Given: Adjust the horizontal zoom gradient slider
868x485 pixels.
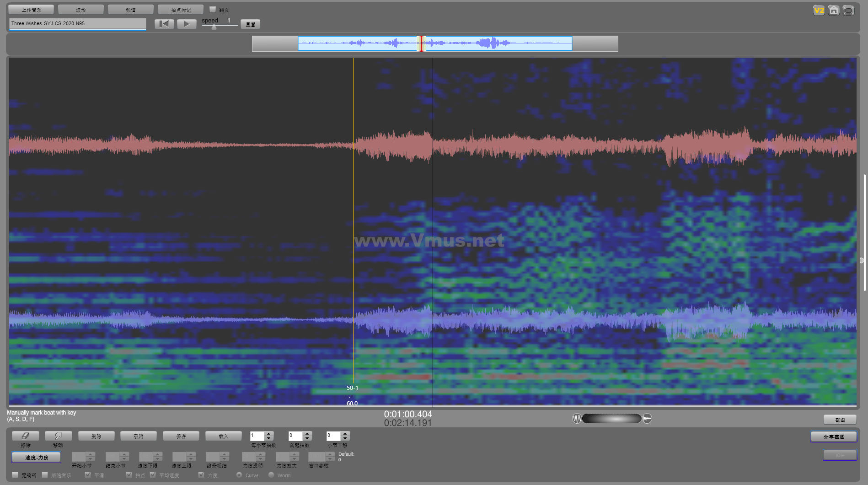Looking at the screenshot, I should [x=612, y=418].
